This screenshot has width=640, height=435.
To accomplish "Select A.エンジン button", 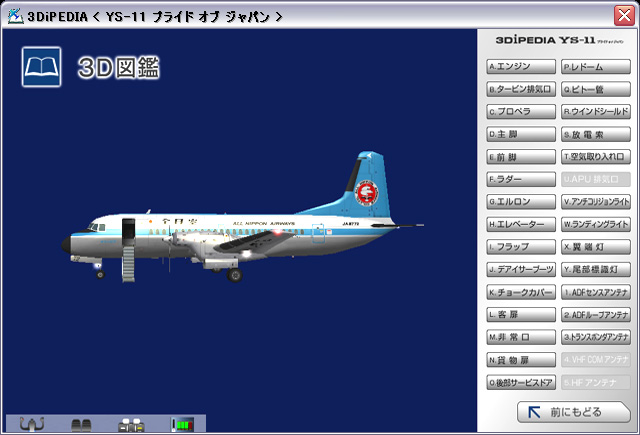I will point(521,67).
